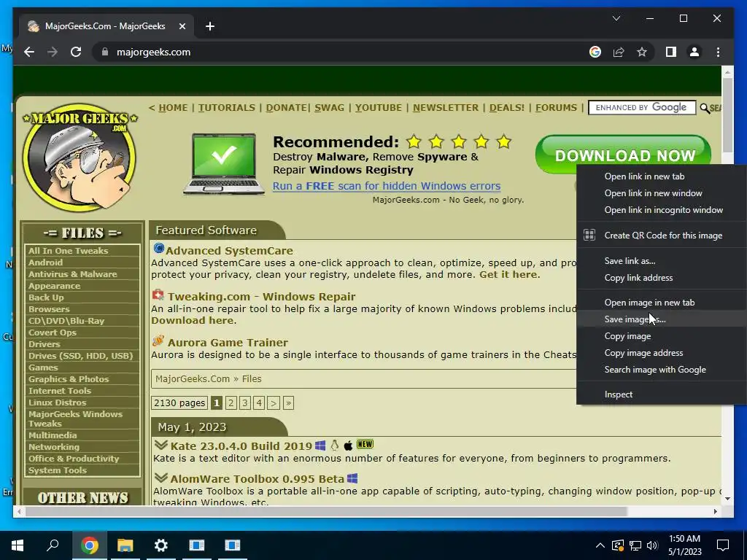Click the padlock site info icon

[x=105, y=52]
